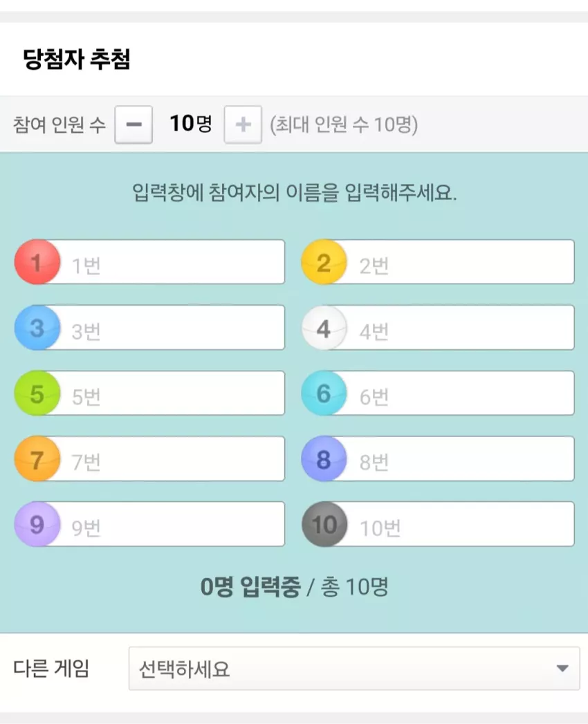Click the cyan number 6 ball
The width and height of the screenshot is (588, 724).
pos(324,393)
